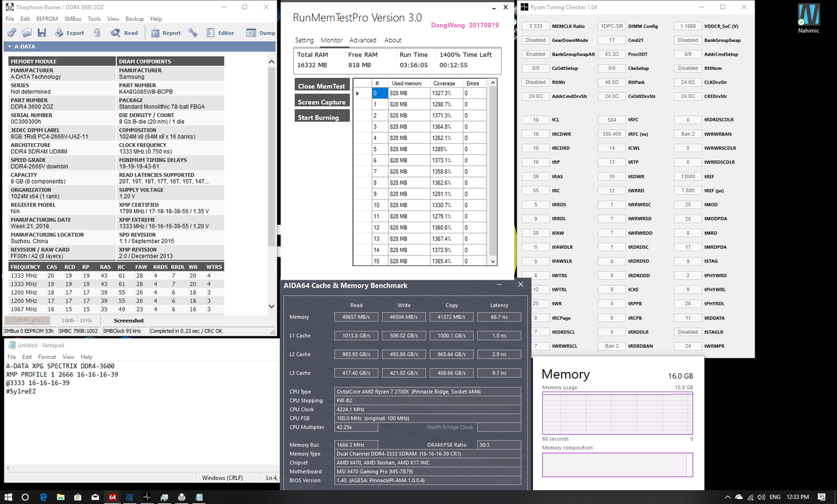Toggle the RttWr Disabled field
The height and width of the screenshot is (504, 837).
point(535,82)
